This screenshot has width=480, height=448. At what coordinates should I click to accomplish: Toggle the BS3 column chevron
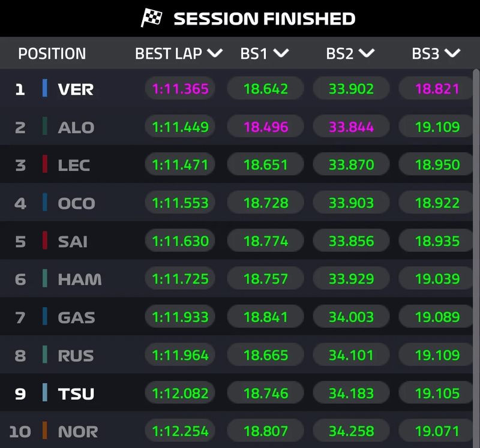(x=452, y=53)
